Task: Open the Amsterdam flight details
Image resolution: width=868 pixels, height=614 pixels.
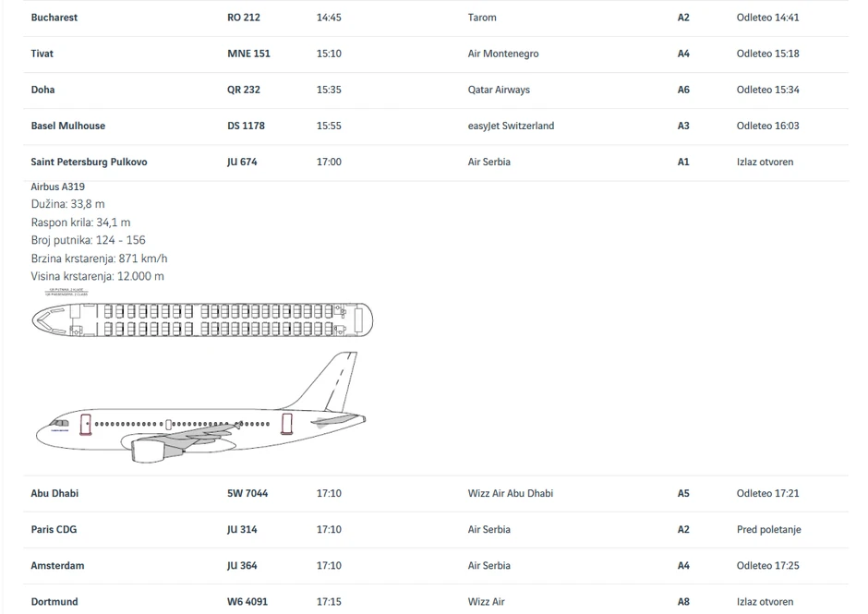Action: pos(57,566)
